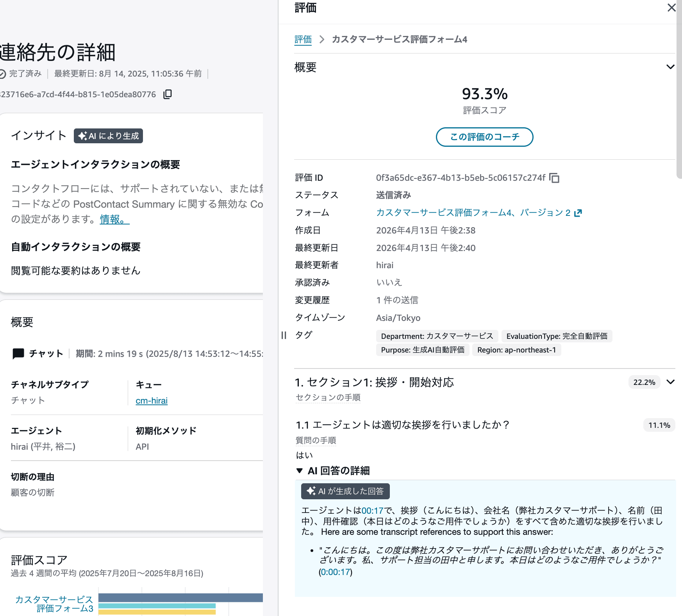Viewport: 682px width, 616px height.
Task: Click the AI により生成 sparkle badge
Action: [108, 136]
